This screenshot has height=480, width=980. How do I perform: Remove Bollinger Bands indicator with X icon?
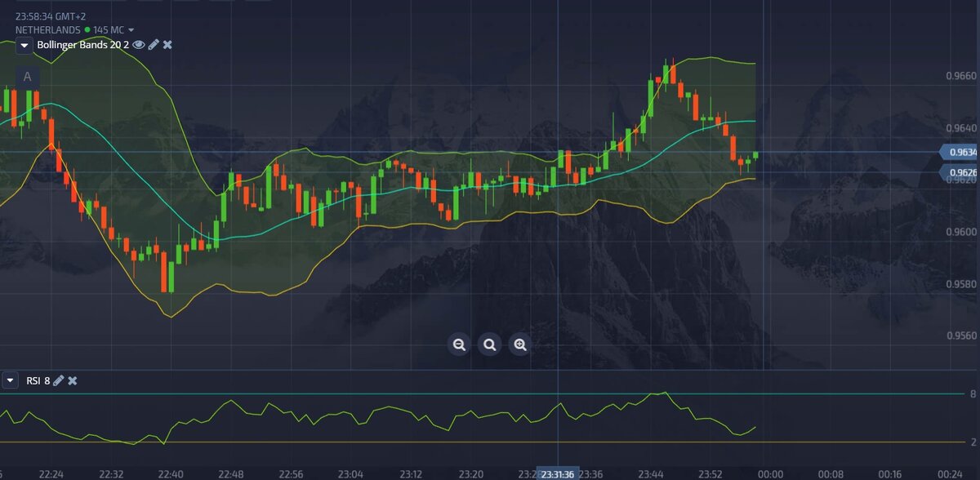167,44
